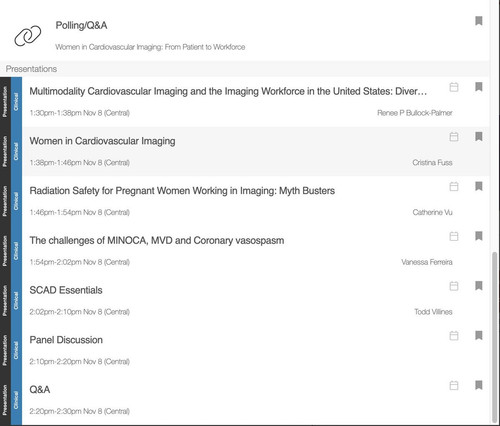This screenshot has width=500, height=426.
Task: Add SCAD Essentials to calendar
Action: pos(454,286)
